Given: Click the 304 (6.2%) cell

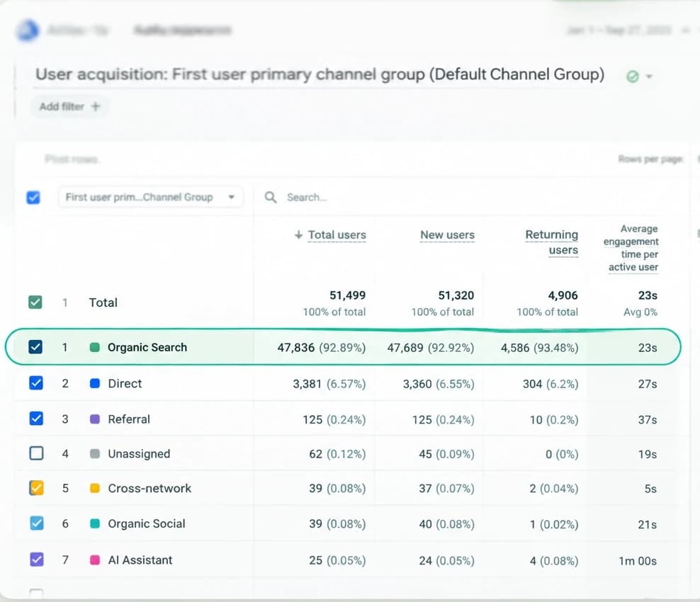Looking at the screenshot, I should tap(551, 384).
